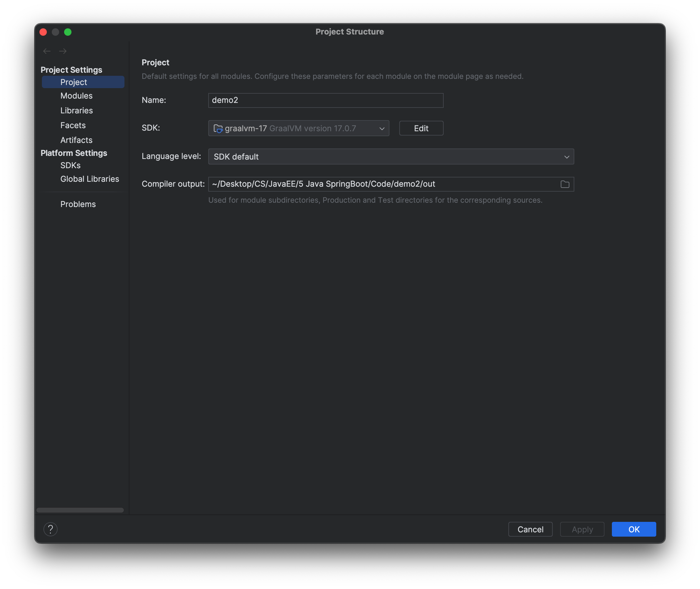The image size is (700, 589).
Task: Open help via the question mark icon
Action: coord(51,529)
